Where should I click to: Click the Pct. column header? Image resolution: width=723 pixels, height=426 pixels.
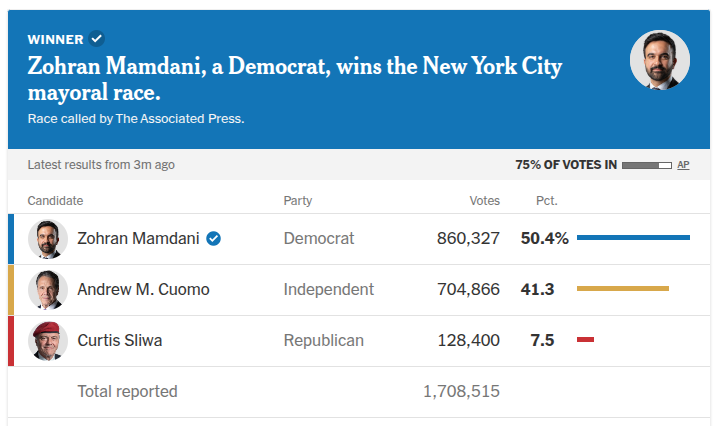(x=546, y=201)
